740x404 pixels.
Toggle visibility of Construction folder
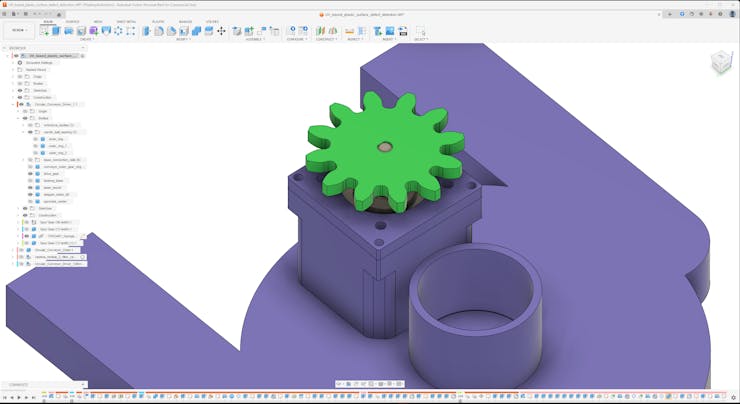20,97
